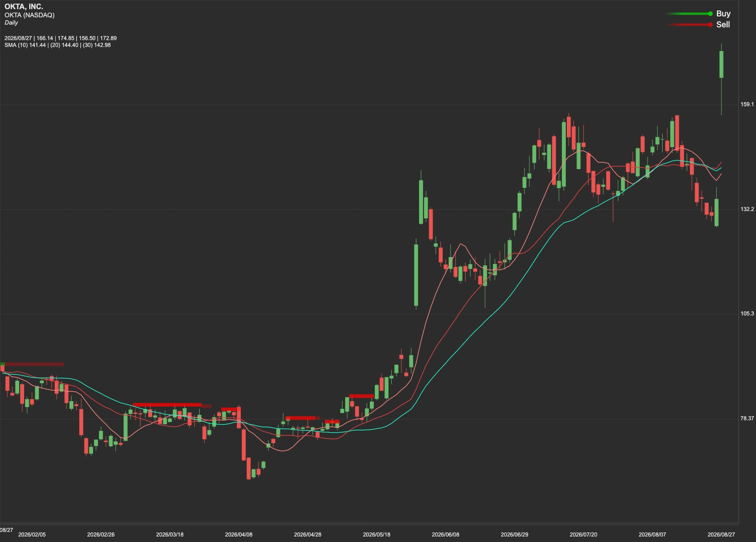Click the 2026/04/28 date axis label
The width and height of the screenshot is (756, 542).
307,535
